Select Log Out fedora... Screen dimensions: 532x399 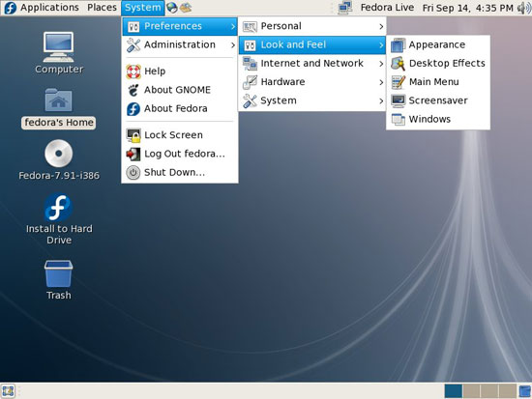click(x=180, y=154)
